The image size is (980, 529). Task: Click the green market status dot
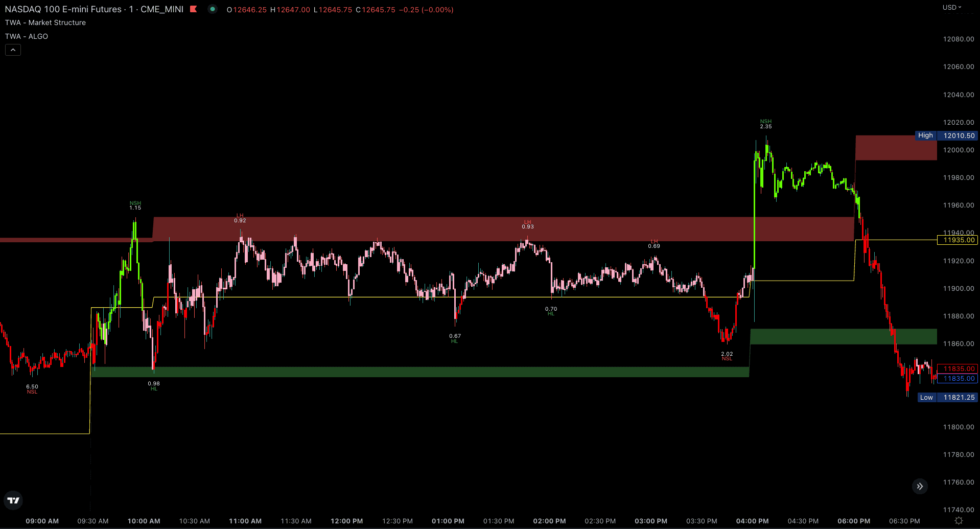pos(213,9)
